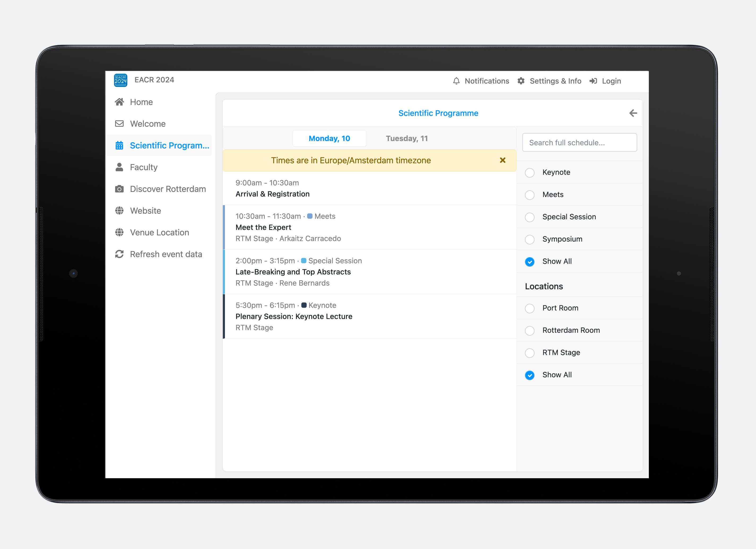Screen dimensions: 756x549
Task: Open Settings & Info
Action: coord(549,81)
